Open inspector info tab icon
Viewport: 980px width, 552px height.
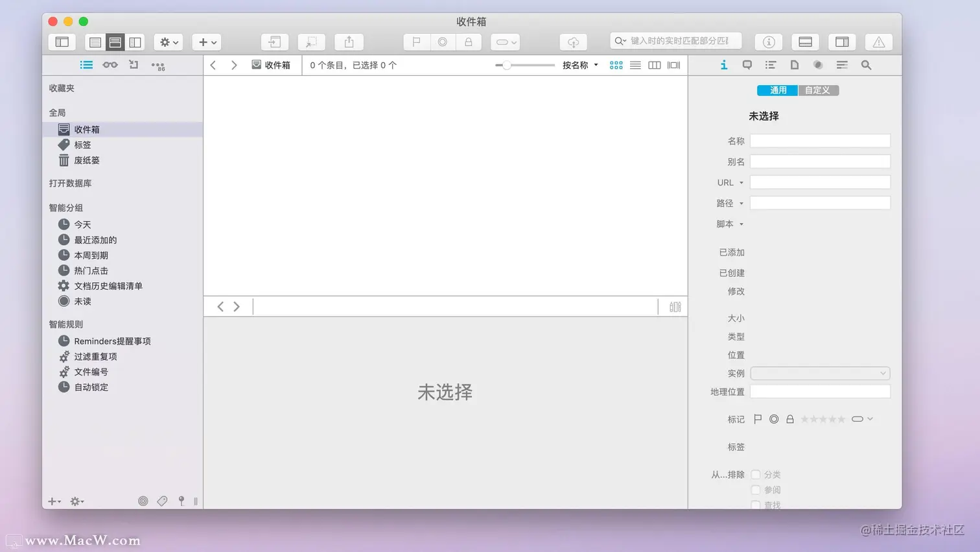pyautogui.click(x=724, y=65)
